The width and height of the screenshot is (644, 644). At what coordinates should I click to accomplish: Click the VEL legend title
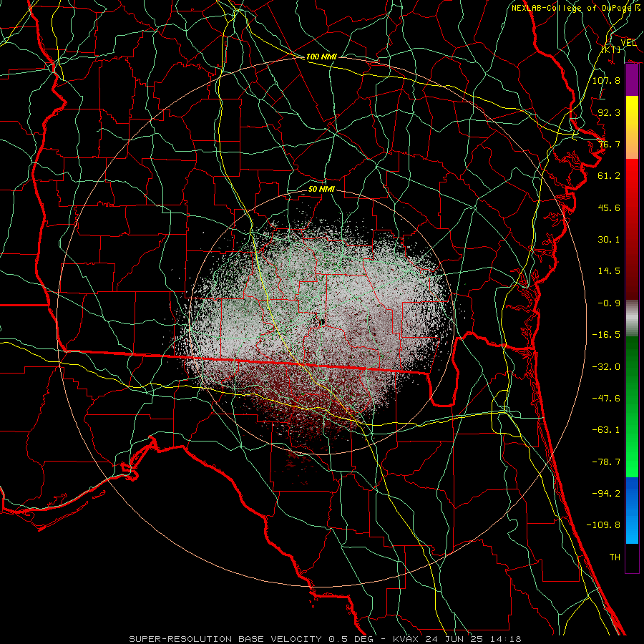tap(628, 43)
